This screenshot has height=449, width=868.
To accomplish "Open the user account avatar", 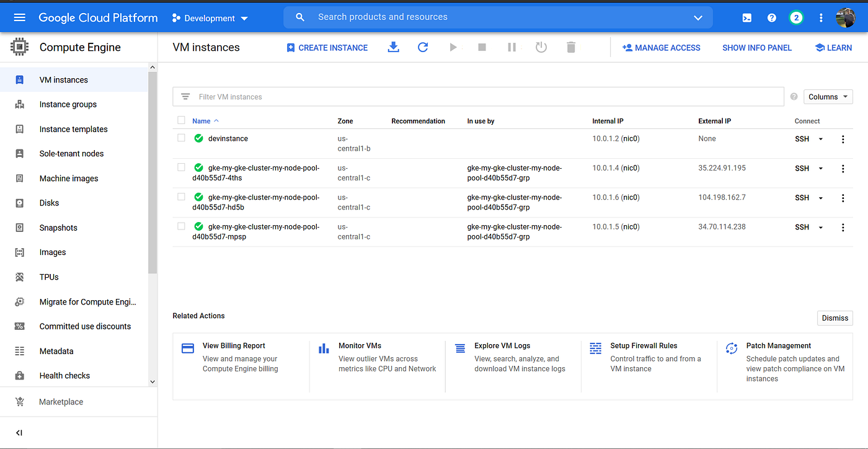I will (846, 18).
